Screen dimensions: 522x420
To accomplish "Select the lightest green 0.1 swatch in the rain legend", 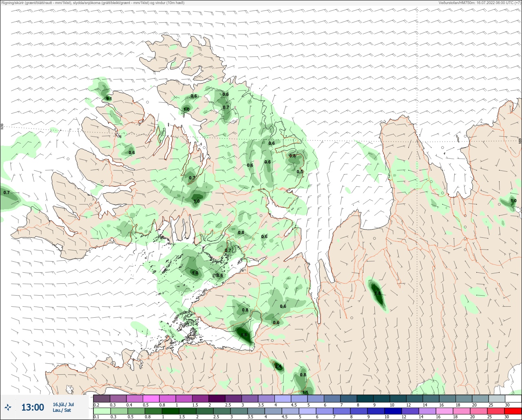I will 102,411.
